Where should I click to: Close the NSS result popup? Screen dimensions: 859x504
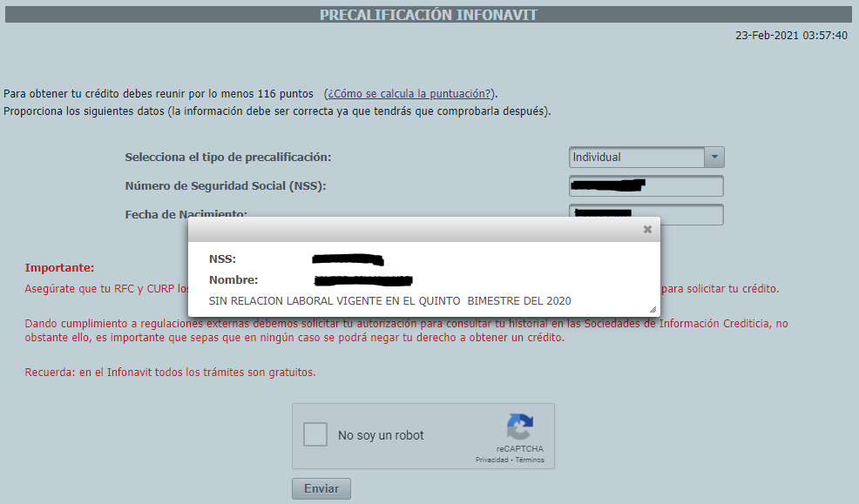pos(647,229)
